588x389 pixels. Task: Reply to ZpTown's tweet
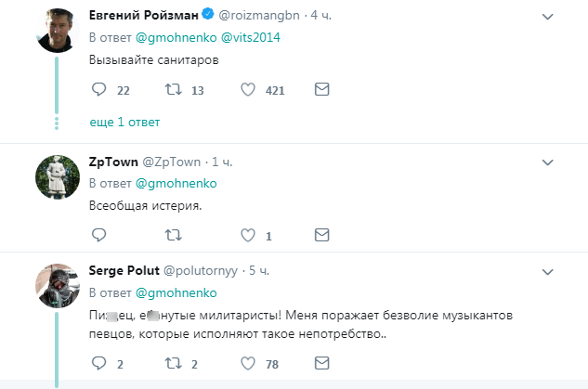100,236
